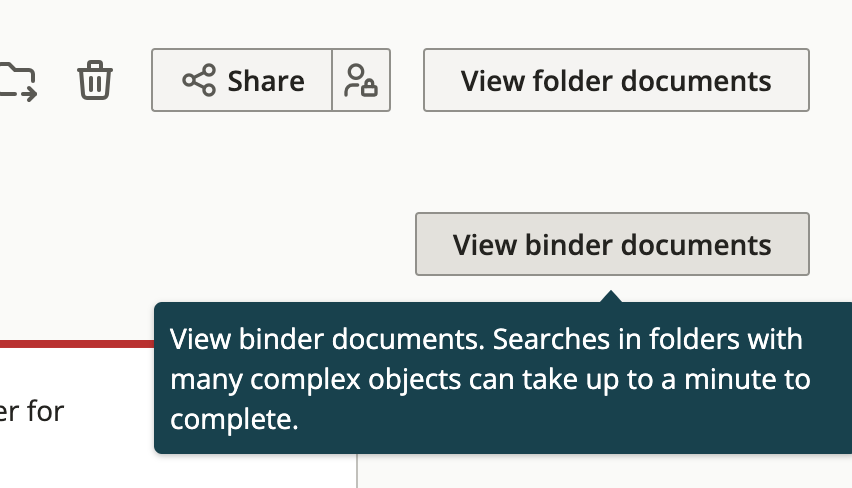Click the red horizontal bar
Screen dimensions: 852x488
(x=77, y=344)
